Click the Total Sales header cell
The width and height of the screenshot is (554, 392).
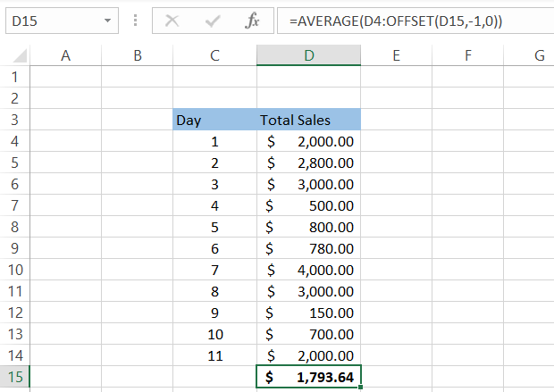point(308,120)
